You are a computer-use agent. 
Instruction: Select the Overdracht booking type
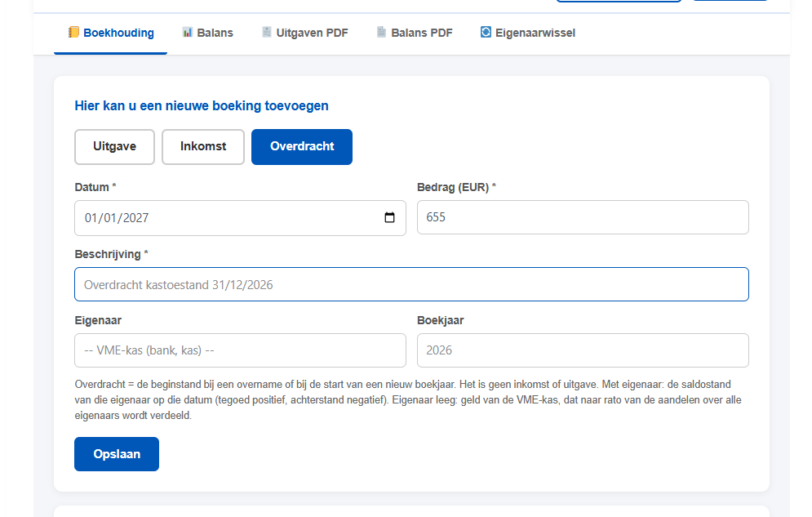[x=302, y=146]
